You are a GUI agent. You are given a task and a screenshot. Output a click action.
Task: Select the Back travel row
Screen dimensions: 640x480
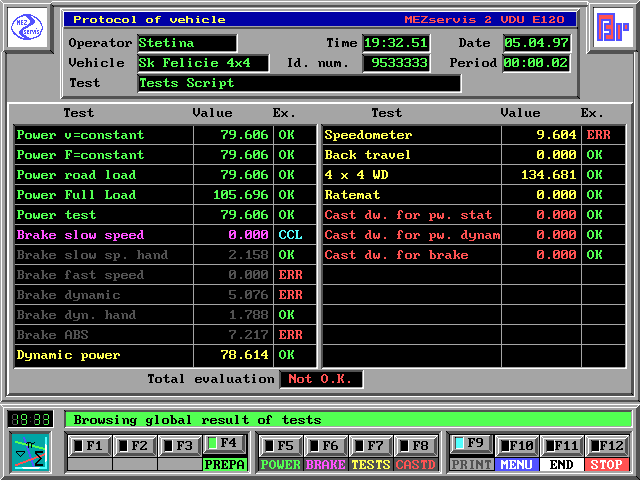(474, 155)
